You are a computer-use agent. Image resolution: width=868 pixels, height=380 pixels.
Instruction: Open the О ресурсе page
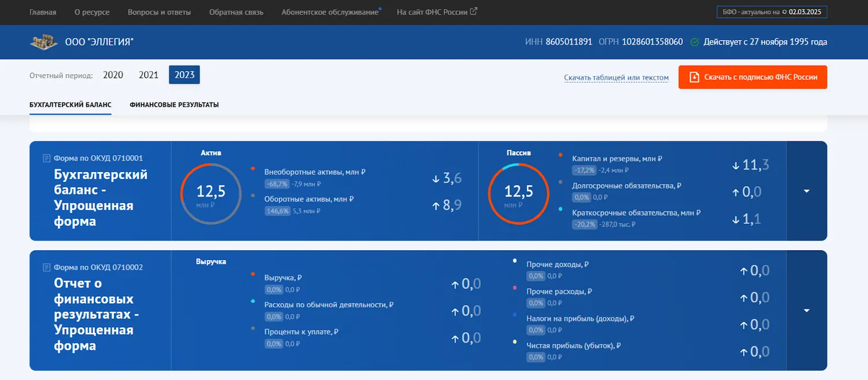(x=92, y=12)
